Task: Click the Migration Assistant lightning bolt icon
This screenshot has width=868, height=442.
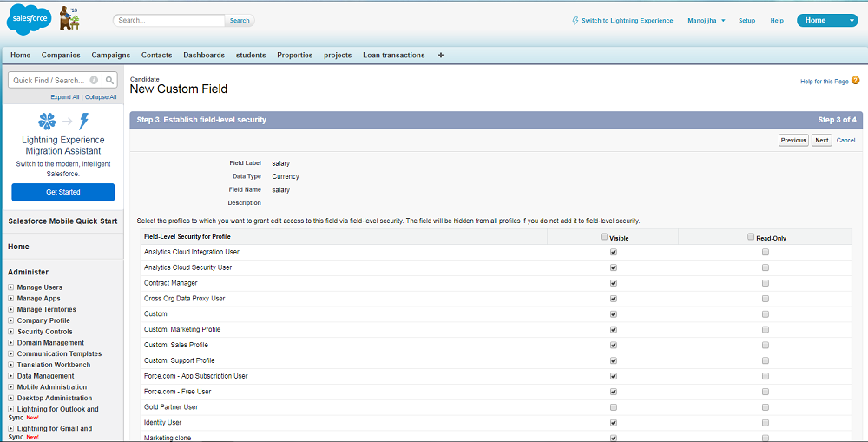Action: coord(84,122)
